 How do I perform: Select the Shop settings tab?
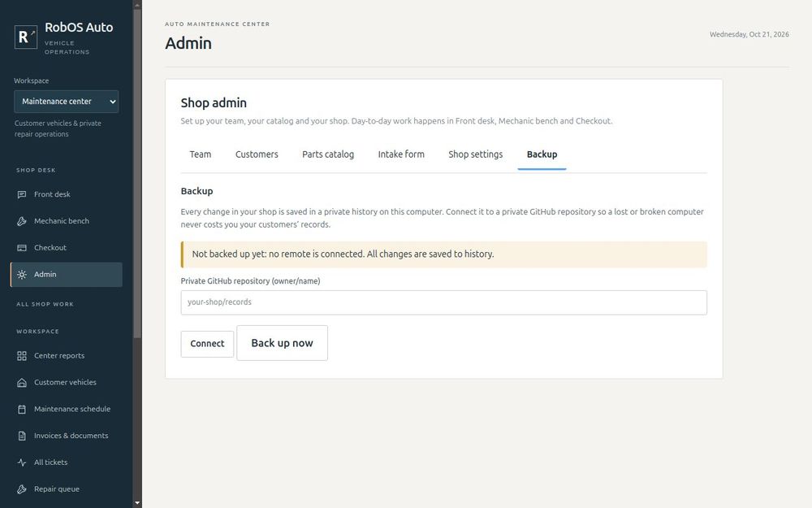[x=475, y=154]
